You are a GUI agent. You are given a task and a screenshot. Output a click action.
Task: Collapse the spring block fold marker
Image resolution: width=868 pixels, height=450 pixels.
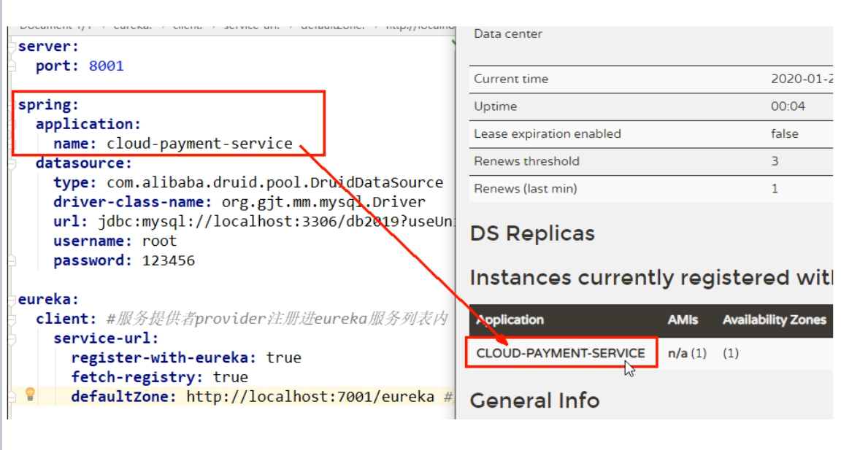12,105
